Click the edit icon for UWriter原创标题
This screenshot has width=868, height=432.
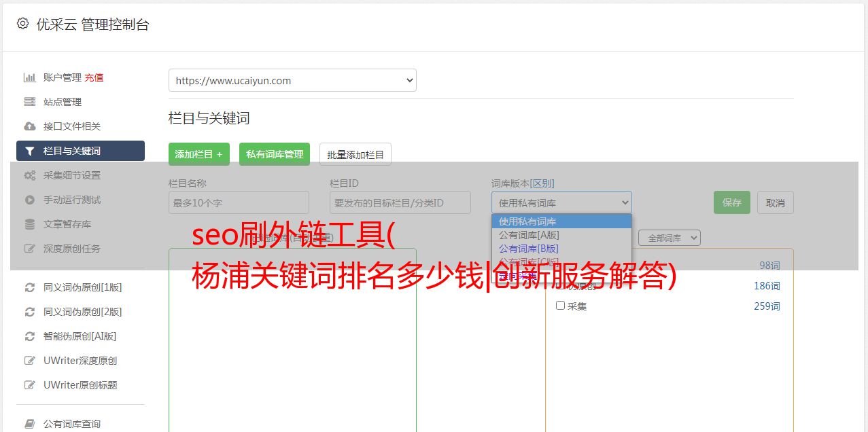tap(30, 385)
